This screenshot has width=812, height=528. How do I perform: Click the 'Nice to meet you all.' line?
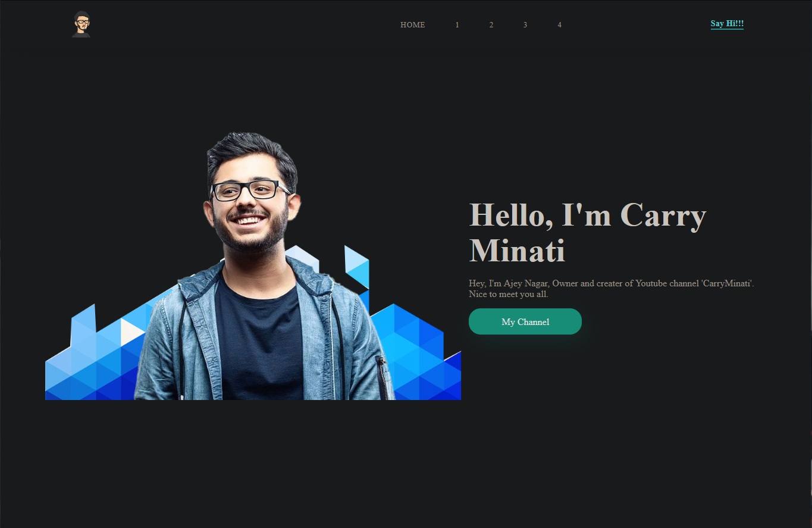point(509,294)
